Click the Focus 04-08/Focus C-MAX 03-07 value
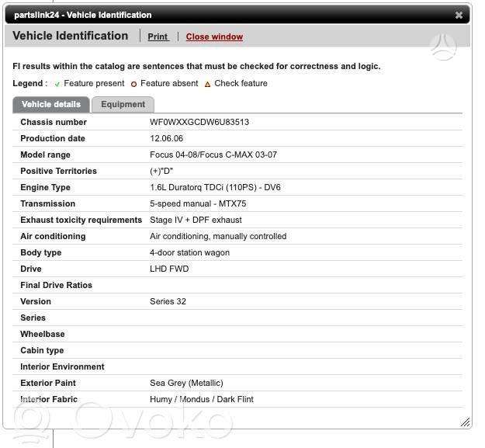Viewport: 485px width, 448px height. point(213,155)
